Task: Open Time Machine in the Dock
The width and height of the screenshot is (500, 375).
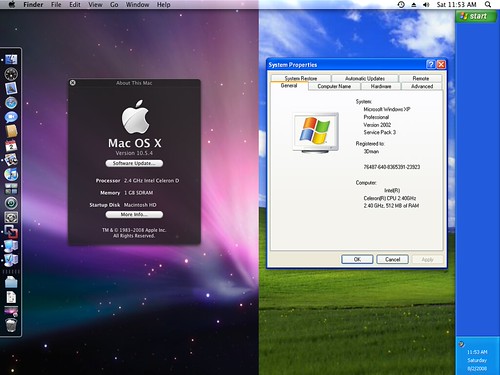Action: click(x=11, y=203)
